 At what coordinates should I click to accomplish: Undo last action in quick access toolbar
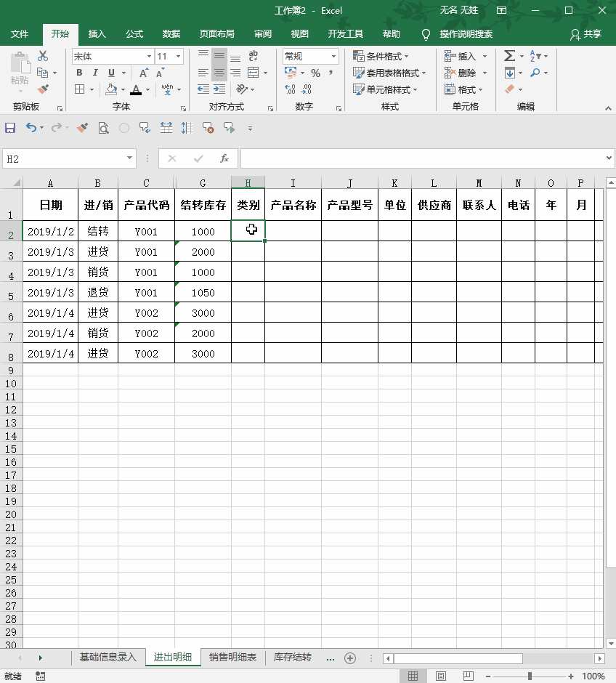click(x=31, y=128)
